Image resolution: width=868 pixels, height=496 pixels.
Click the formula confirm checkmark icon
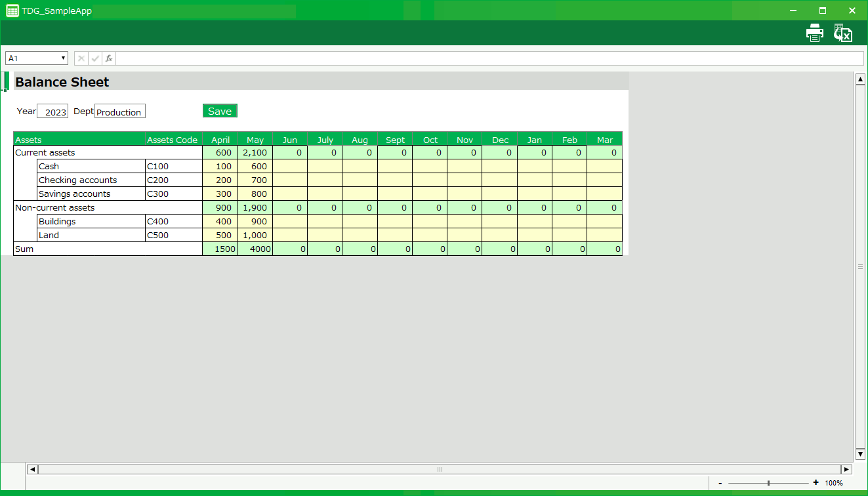95,58
